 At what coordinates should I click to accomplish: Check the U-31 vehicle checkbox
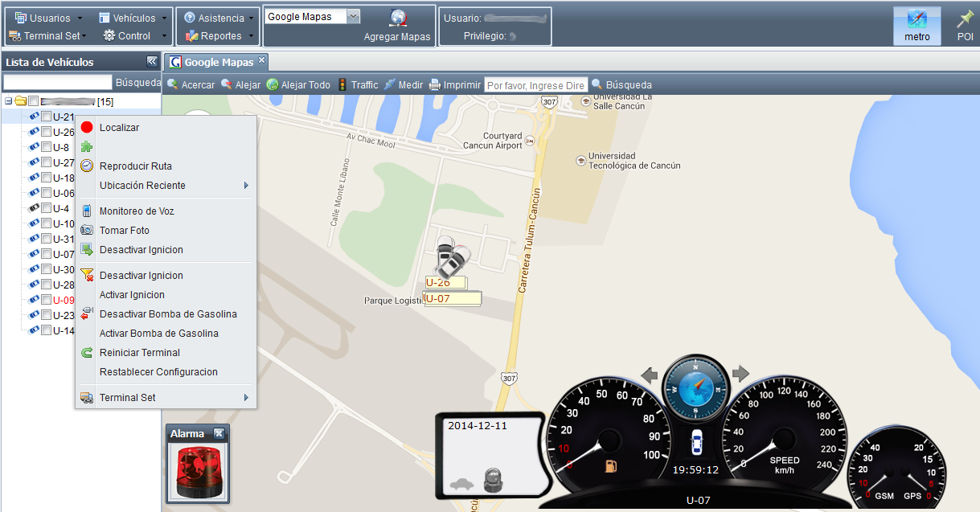(x=47, y=240)
